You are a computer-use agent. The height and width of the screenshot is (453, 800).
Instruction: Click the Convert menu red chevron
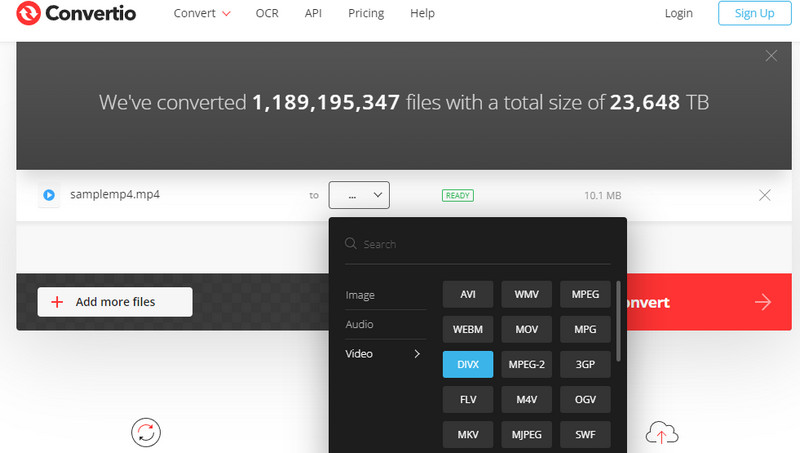pyautogui.click(x=226, y=14)
